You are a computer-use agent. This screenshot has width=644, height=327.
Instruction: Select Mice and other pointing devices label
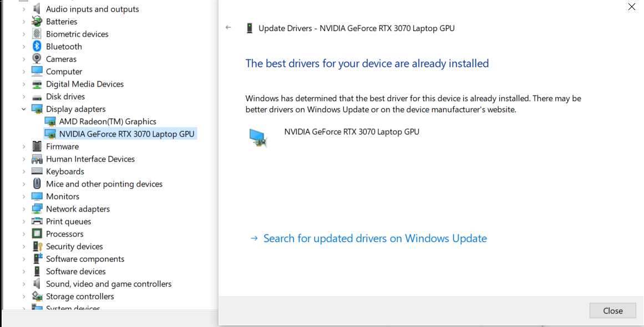(104, 184)
